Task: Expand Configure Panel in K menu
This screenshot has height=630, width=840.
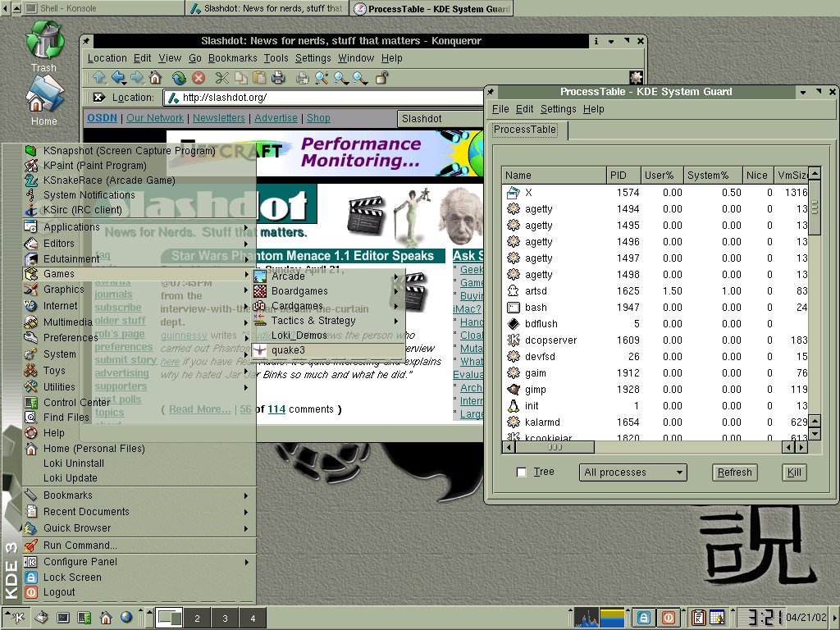Action: point(139,561)
